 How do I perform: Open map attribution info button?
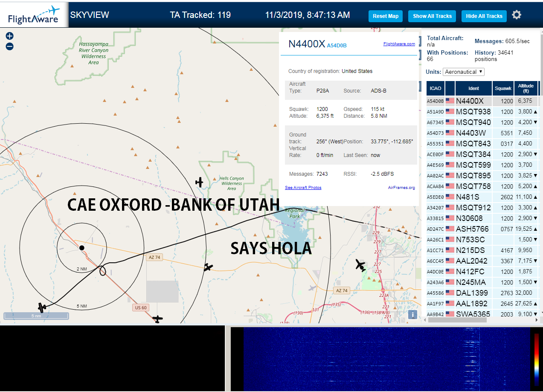[x=412, y=315]
